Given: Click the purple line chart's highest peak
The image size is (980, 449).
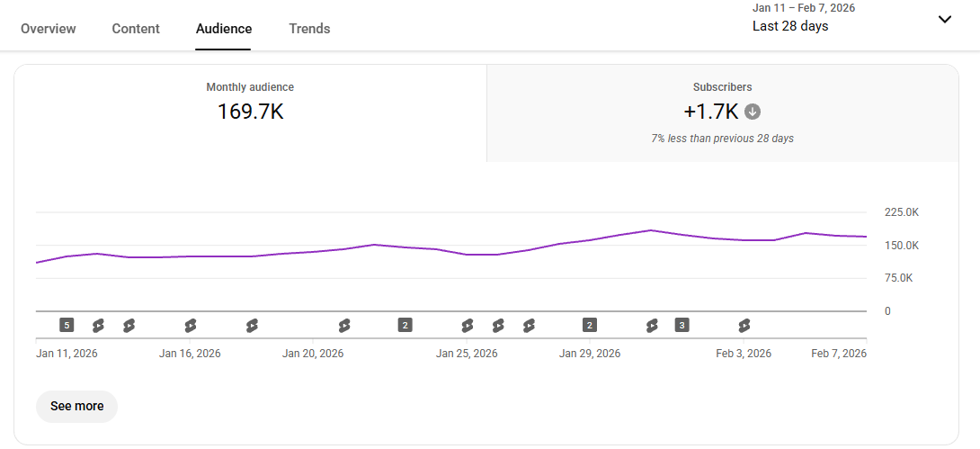Looking at the screenshot, I should [x=651, y=230].
